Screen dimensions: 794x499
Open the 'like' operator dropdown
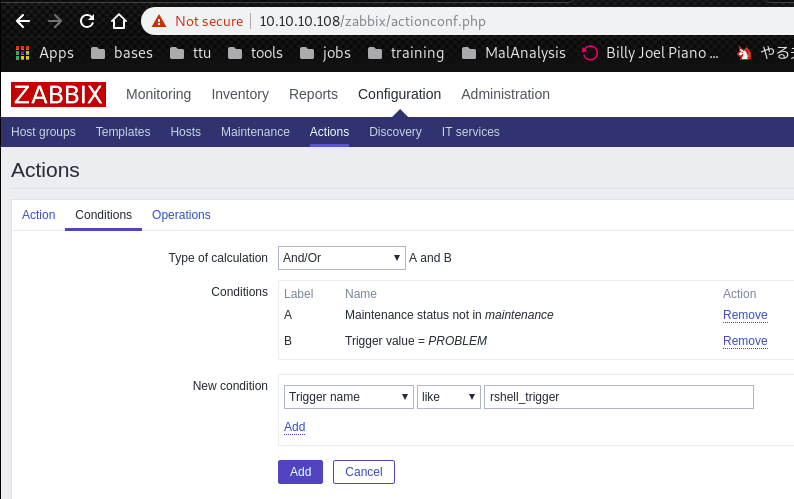tap(448, 397)
